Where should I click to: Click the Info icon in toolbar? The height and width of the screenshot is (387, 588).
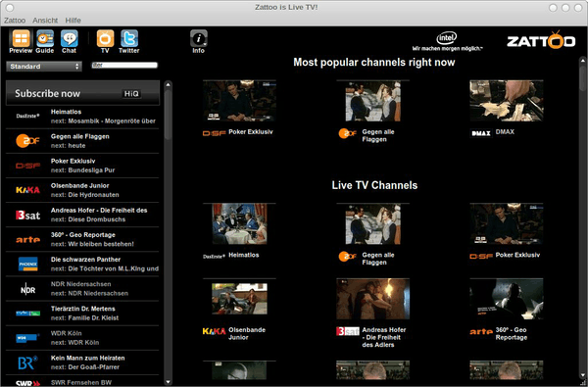(199, 38)
